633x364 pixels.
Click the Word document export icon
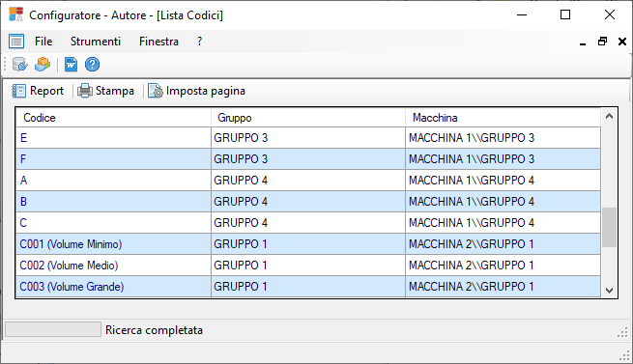point(71,64)
